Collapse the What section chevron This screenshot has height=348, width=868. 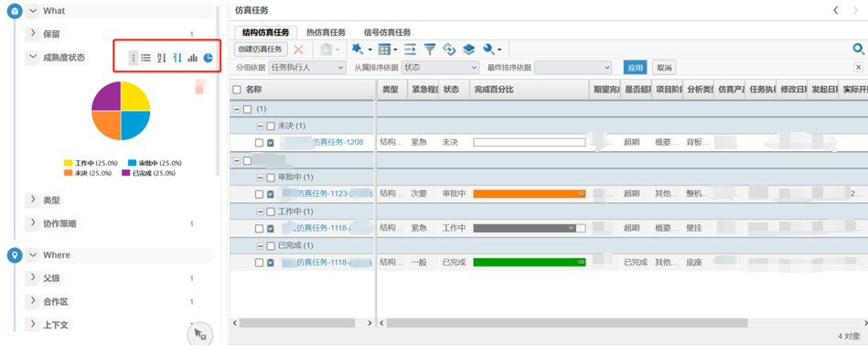pos(33,10)
